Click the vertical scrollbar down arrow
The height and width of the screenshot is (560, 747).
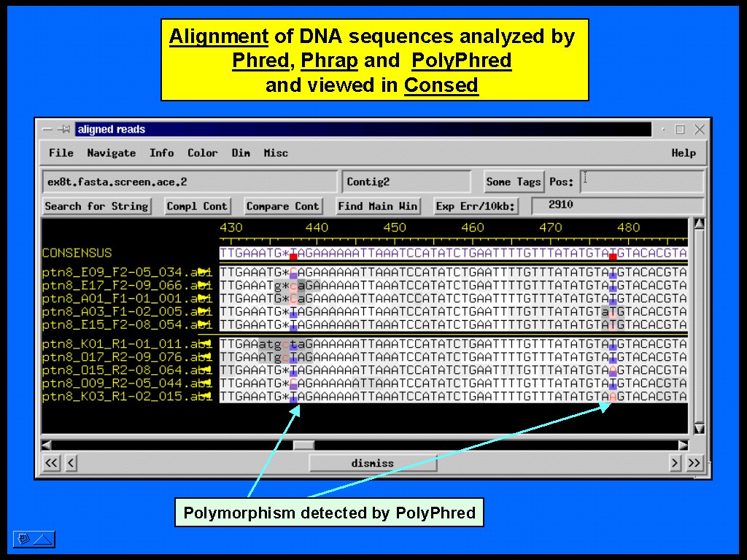coord(698,429)
